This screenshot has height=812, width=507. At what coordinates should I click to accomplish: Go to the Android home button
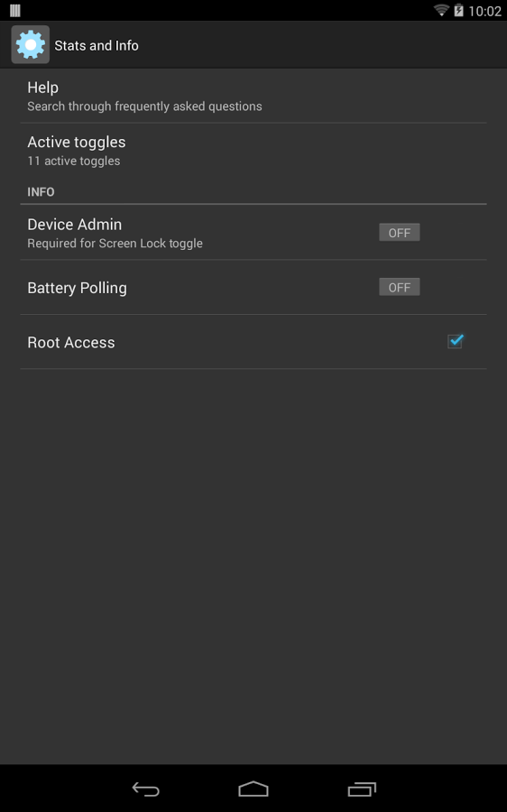coord(253,789)
